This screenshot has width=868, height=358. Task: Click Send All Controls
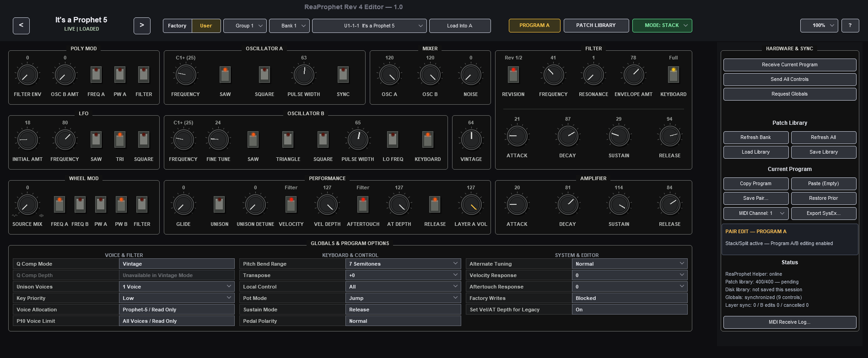click(x=790, y=80)
